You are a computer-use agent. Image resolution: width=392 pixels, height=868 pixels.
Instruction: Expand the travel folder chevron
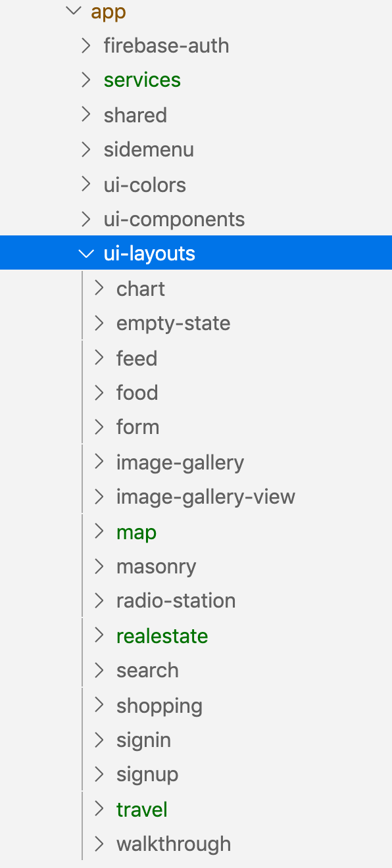(99, 809)
